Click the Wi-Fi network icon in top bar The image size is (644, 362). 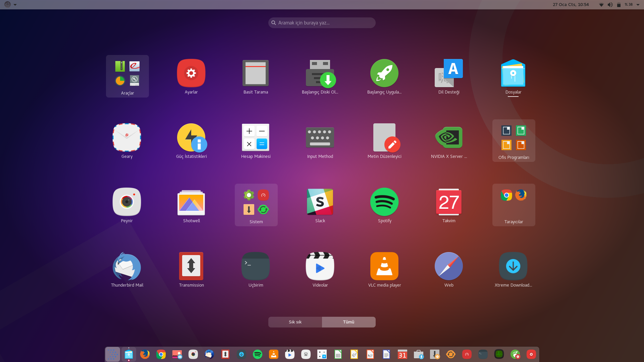[x=601, y=5]
